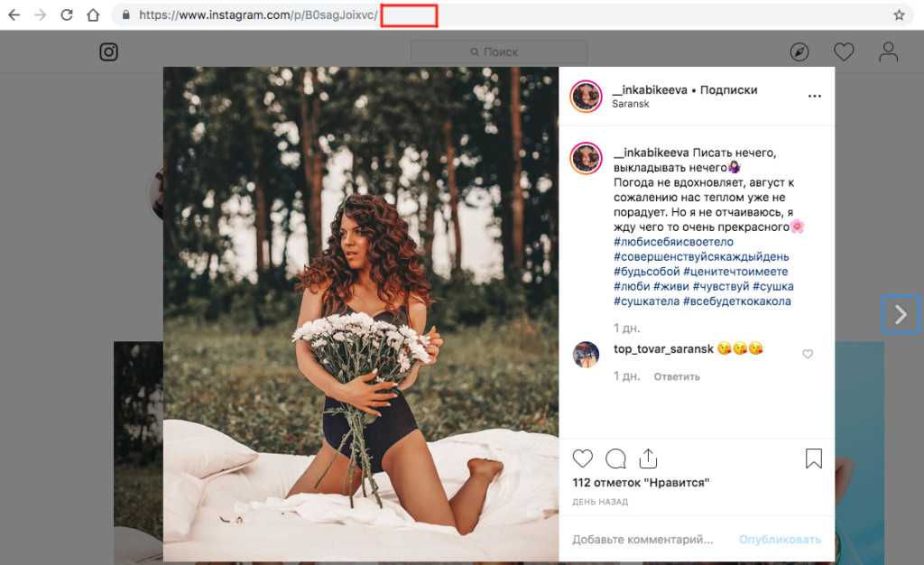Click the Поиск search box
This screenshot has height=565, width=924.
point(498,52)
